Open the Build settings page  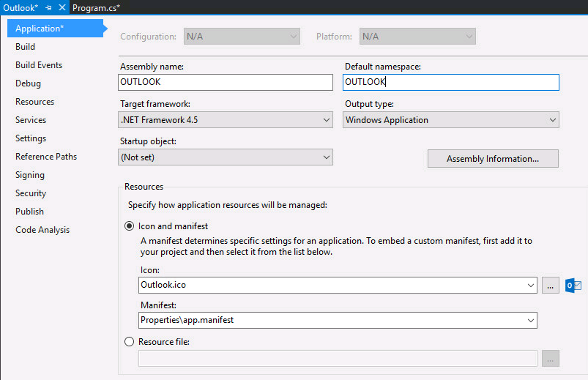pos(26,47)
